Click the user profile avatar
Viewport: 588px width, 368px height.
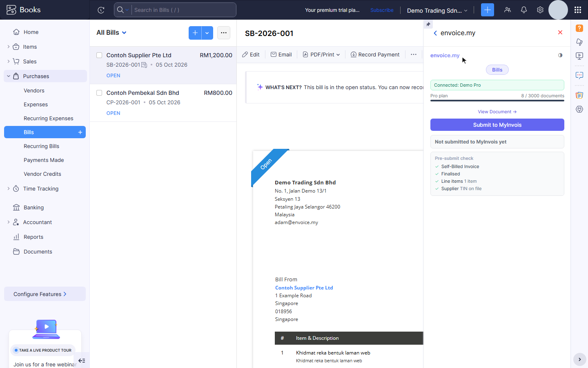558,10
